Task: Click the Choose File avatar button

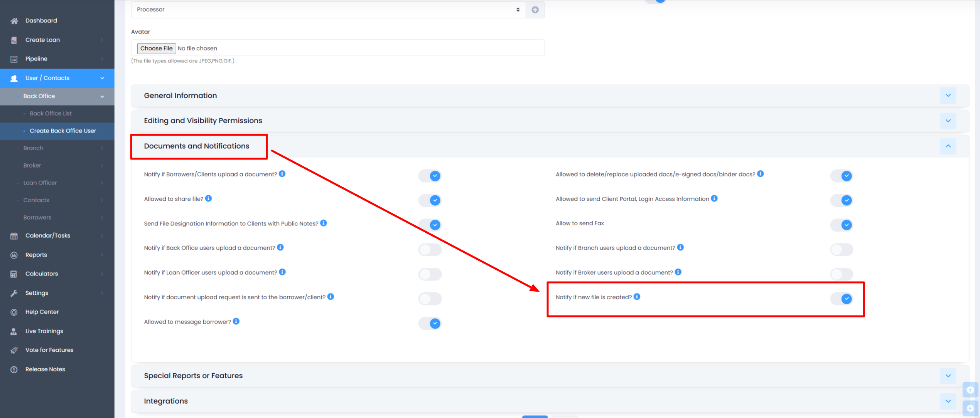Action: point(156,49)
